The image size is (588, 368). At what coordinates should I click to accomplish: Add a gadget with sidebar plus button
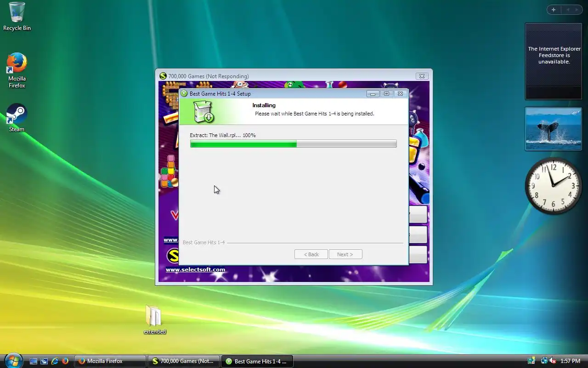(554, 10)
